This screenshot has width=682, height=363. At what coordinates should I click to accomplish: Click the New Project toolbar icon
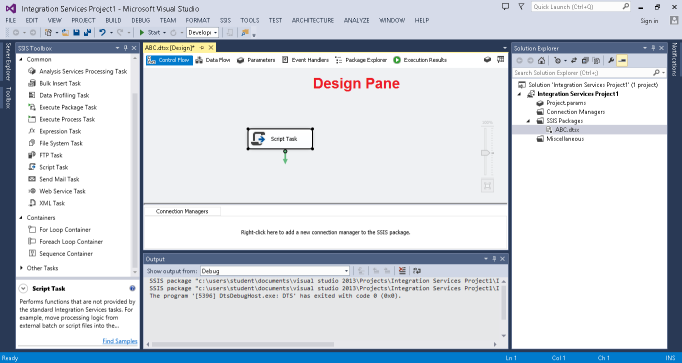(x=48, y=33)
